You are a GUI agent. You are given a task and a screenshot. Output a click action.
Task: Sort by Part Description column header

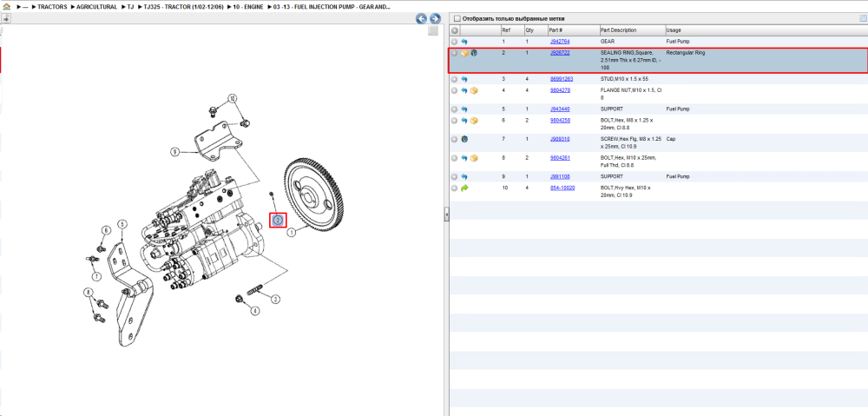pos(618,30)
